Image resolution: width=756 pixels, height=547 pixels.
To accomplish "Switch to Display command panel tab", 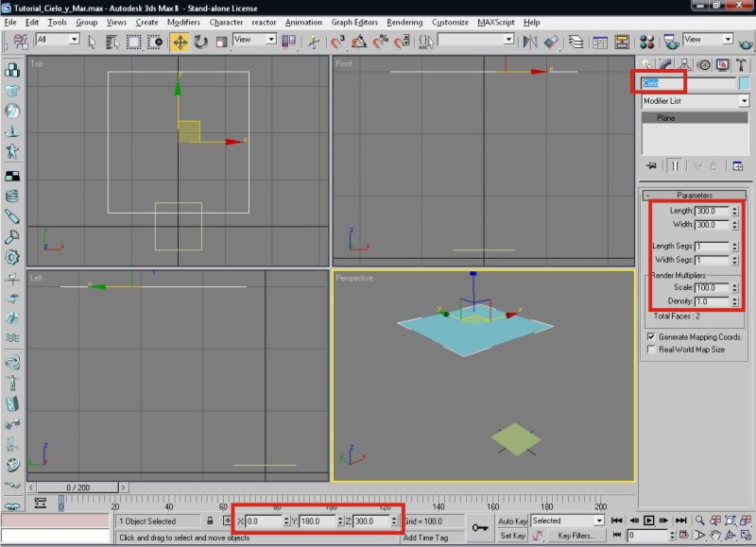I will coord(722,64).
